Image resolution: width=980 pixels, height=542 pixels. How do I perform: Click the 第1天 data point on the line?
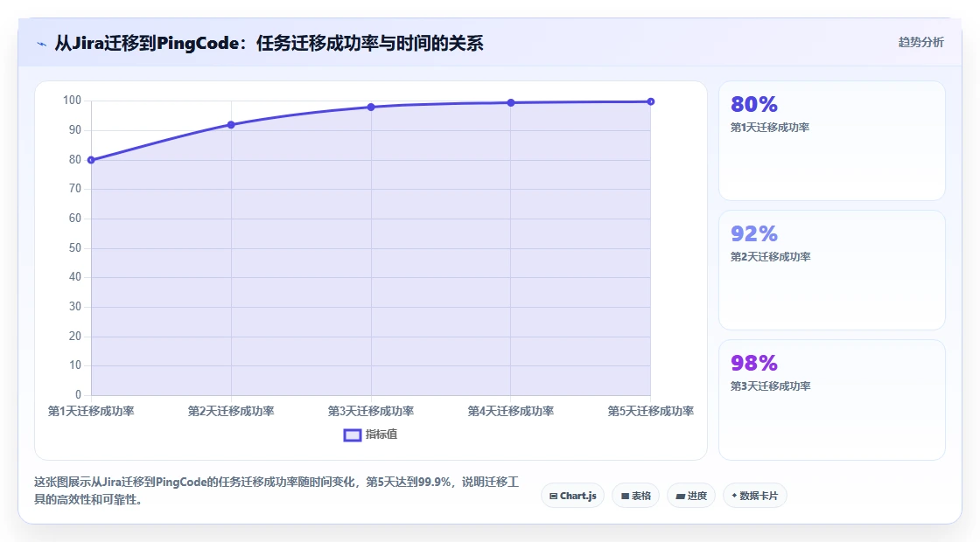coord(91,160)
